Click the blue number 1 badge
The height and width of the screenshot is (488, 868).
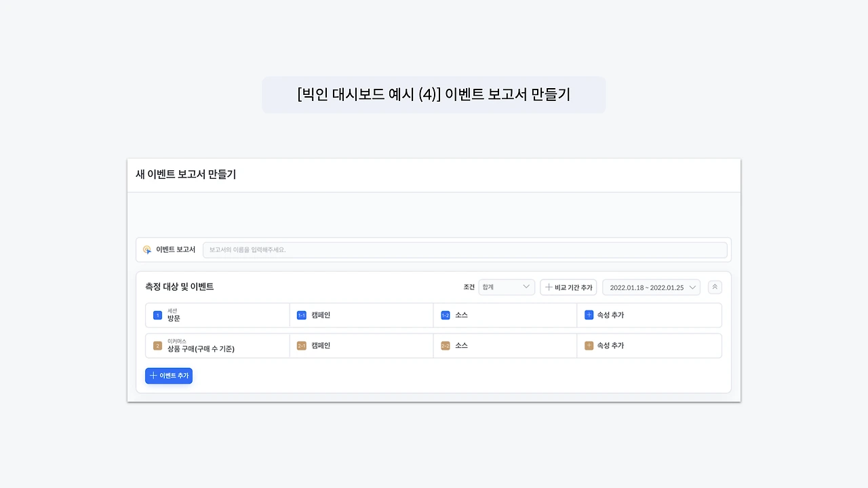pos(157,315)
